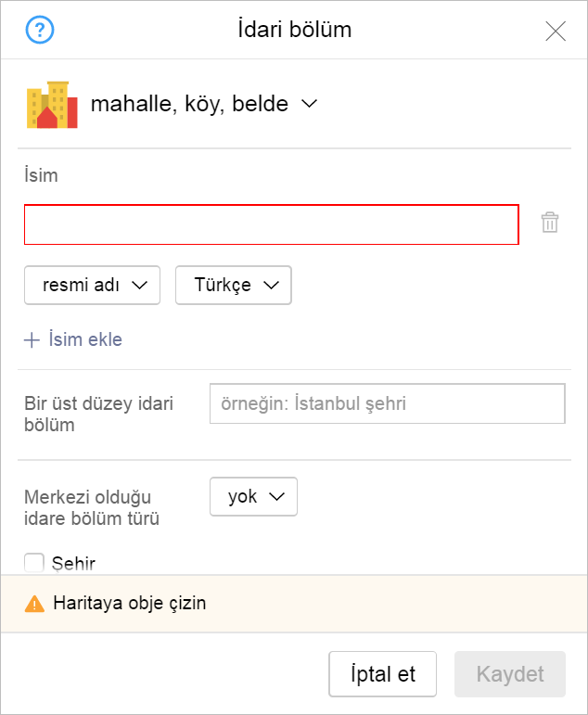The width and height of the screenshot is (588, 715).
Task: Open the resmi adı name type dropdown
Action: coord(92,285)
